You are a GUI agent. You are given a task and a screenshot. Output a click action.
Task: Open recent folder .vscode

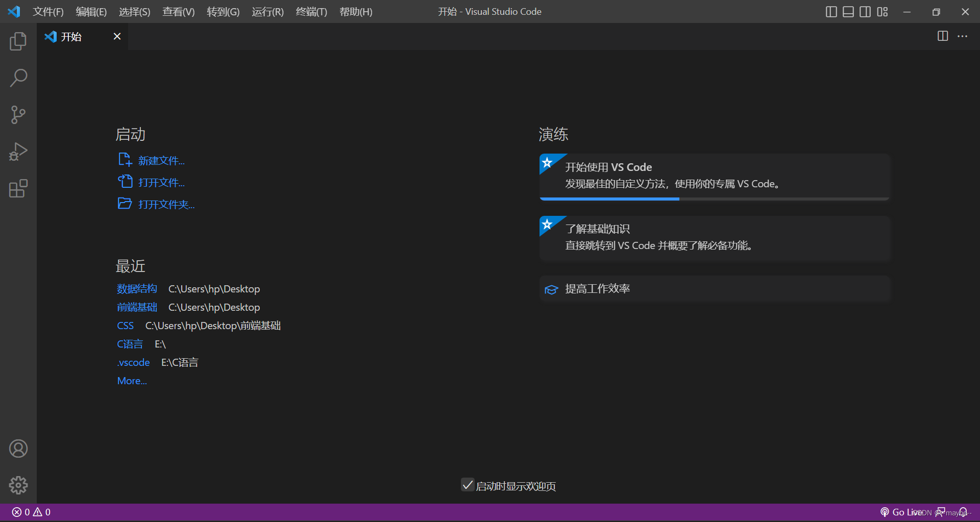pos(133,362)
